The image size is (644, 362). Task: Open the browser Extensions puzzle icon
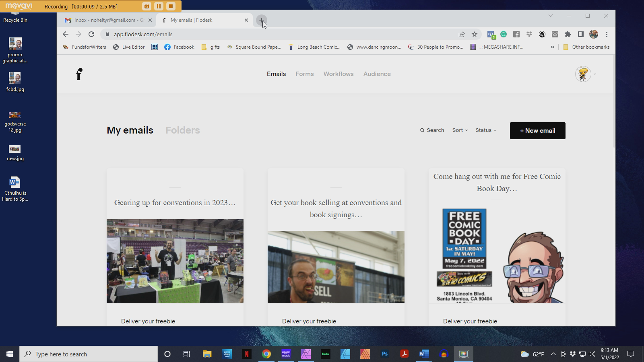tap(568, 35)
